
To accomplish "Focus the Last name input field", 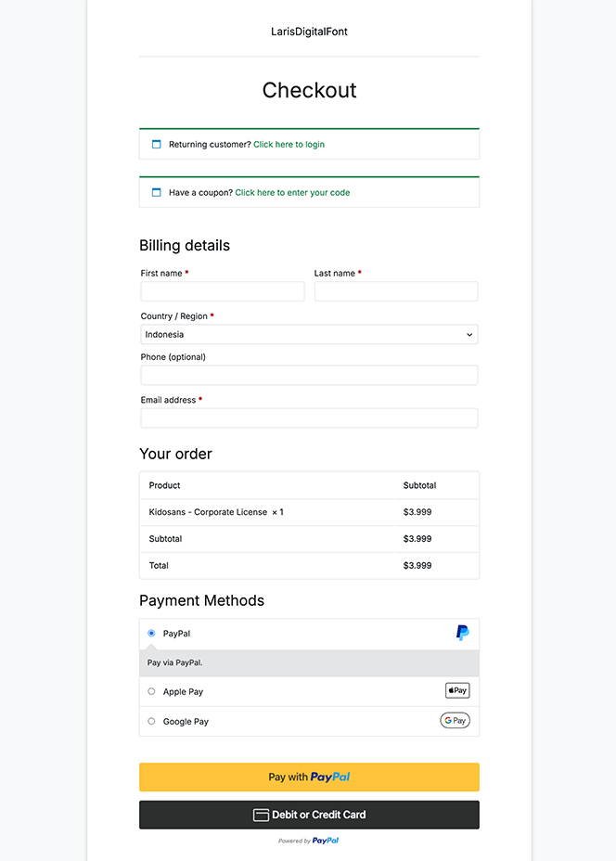I will tap(396, 291).
